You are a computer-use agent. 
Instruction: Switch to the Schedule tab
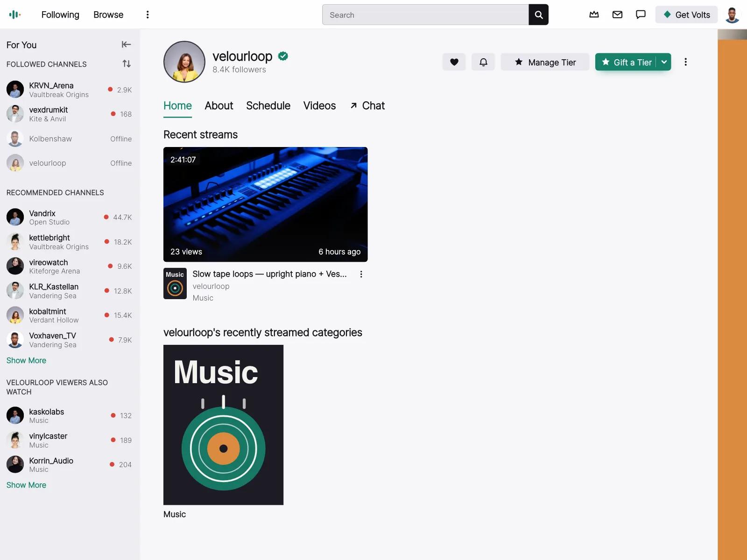tap(268, 106)
